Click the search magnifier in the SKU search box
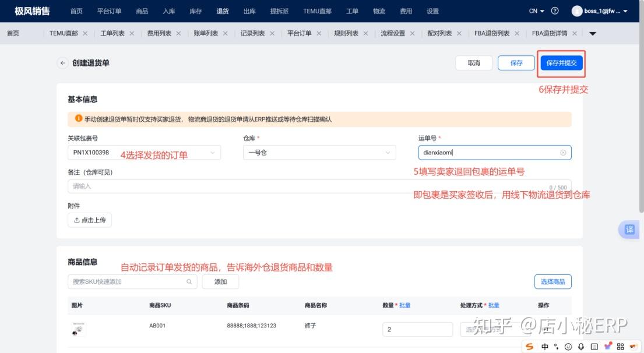Image resolution: width=644 pixels, height=353 pixels. 189,281
